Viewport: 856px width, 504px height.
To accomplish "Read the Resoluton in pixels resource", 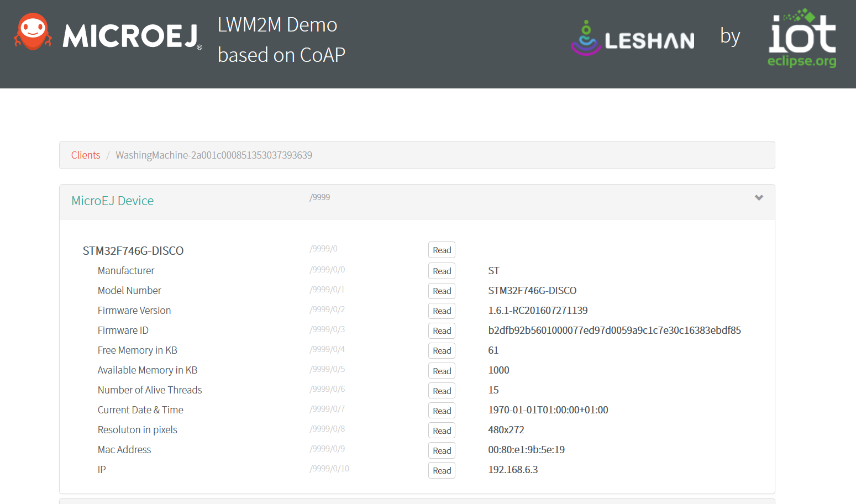I will point(442,431).
